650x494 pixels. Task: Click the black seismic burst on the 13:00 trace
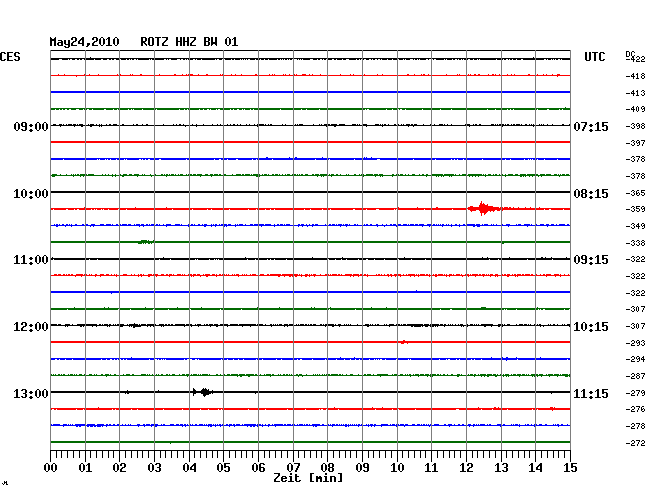(x=203, y=392)
